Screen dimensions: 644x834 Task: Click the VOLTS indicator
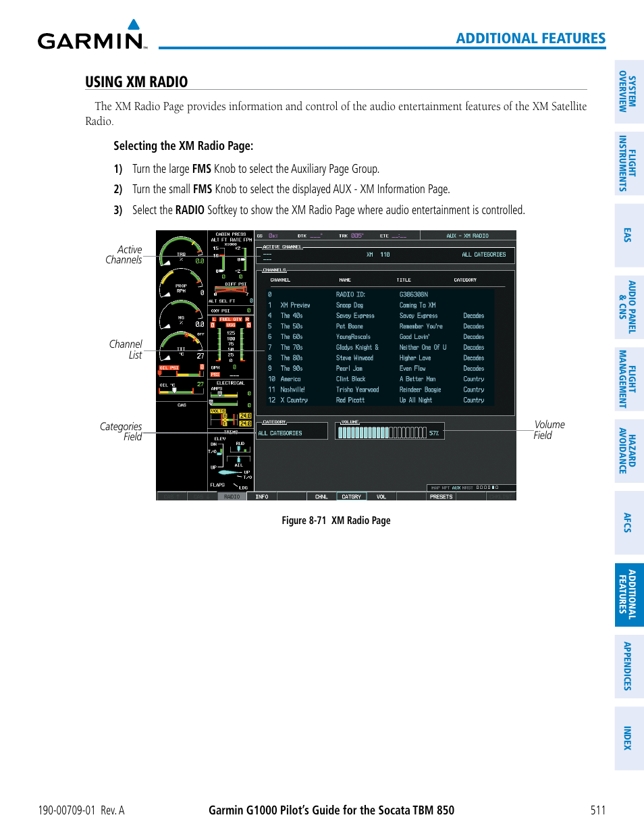[230, 418]
